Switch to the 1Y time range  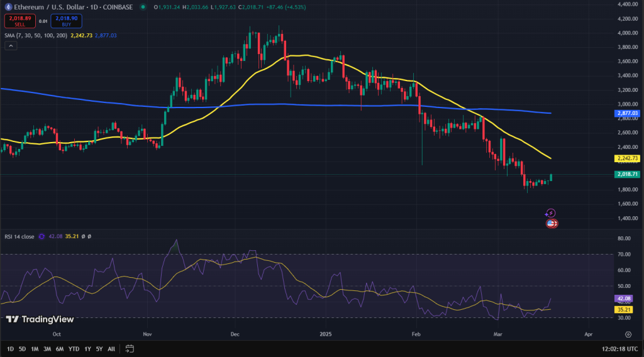click(87, 349)
